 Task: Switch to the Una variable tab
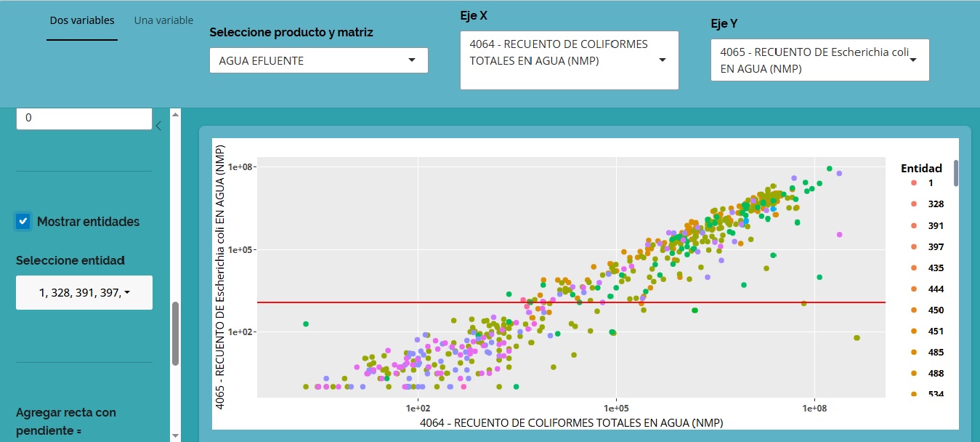(x=163, y=20)
